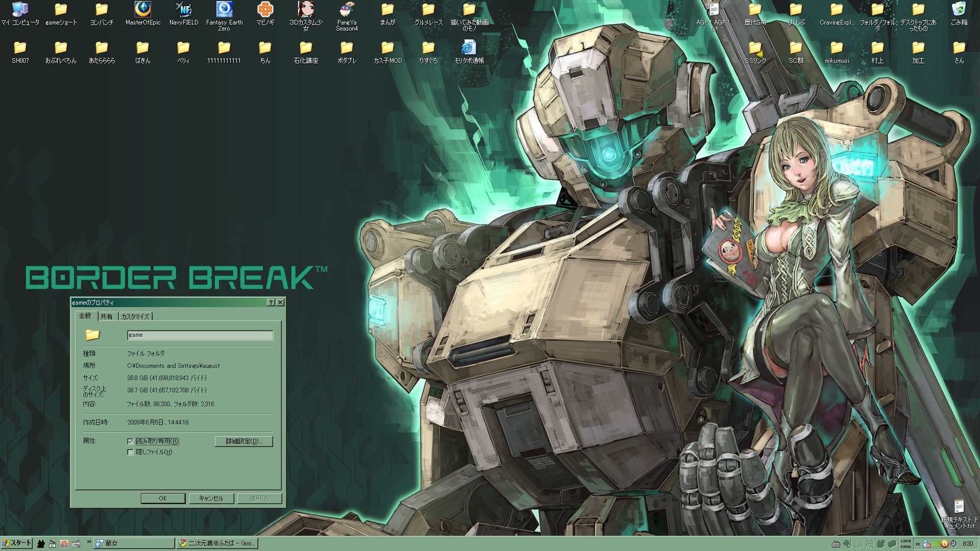
Task: Click the green NVIDIA tray icon
Action: 936,544
